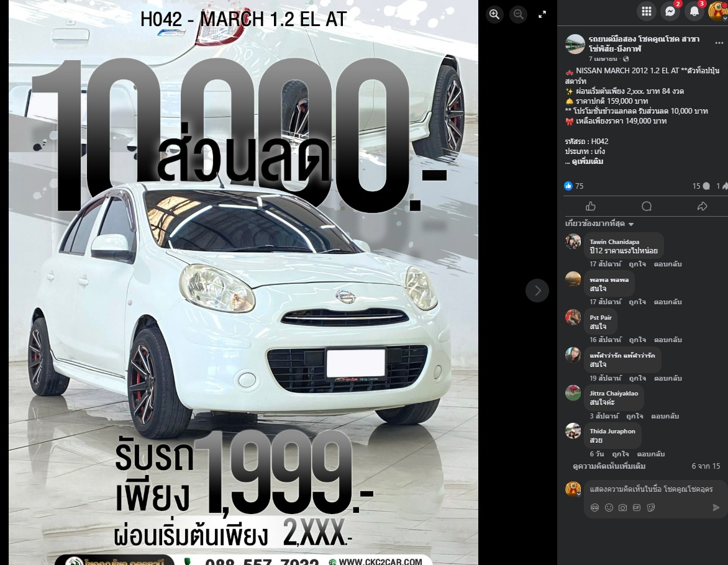This screenshot has height=565, width=728.
Task: Open Thida Juraphon's name link
Action: pyautogui.click(x=612, y=432)
